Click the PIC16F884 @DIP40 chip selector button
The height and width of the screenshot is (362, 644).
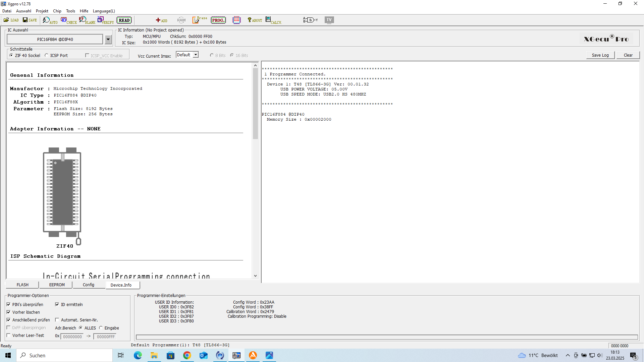click(x=55, y=40)
